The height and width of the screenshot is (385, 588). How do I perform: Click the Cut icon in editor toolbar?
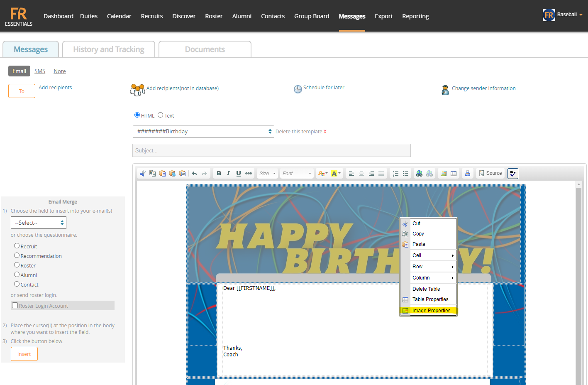(x=142, y=174)
